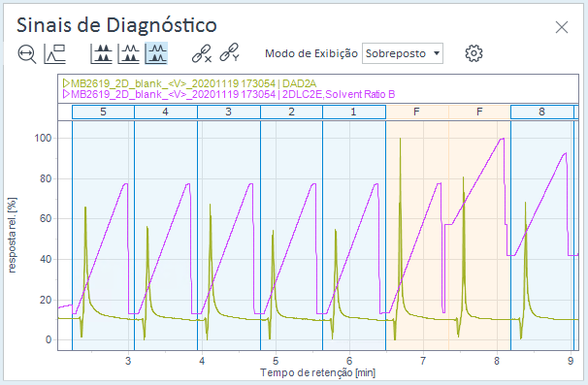Open the Modo de Exibição Sobreposto dropdown
The height and width of the screenshot is (385, 588).
click(x=403, y=53)
